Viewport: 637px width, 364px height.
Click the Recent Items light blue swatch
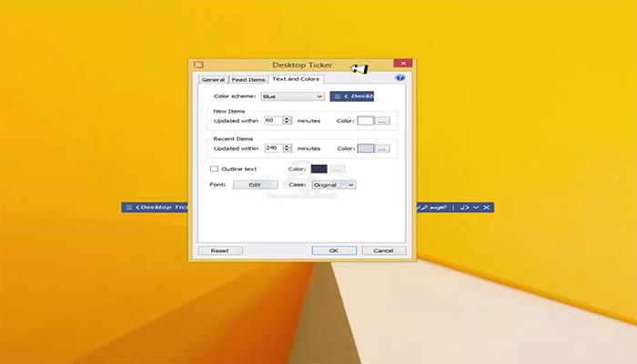pyautogui.click(x=365, y=148)
